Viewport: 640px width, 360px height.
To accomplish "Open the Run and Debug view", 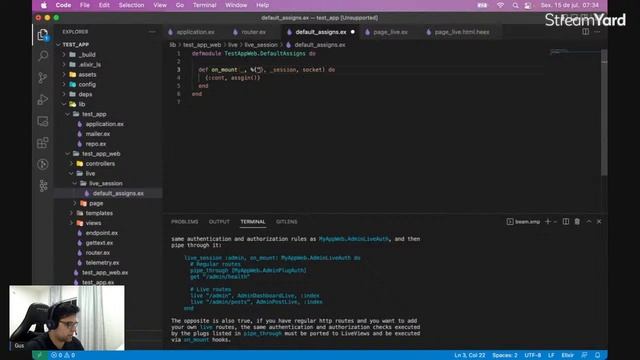I will [x=43, y=99].
